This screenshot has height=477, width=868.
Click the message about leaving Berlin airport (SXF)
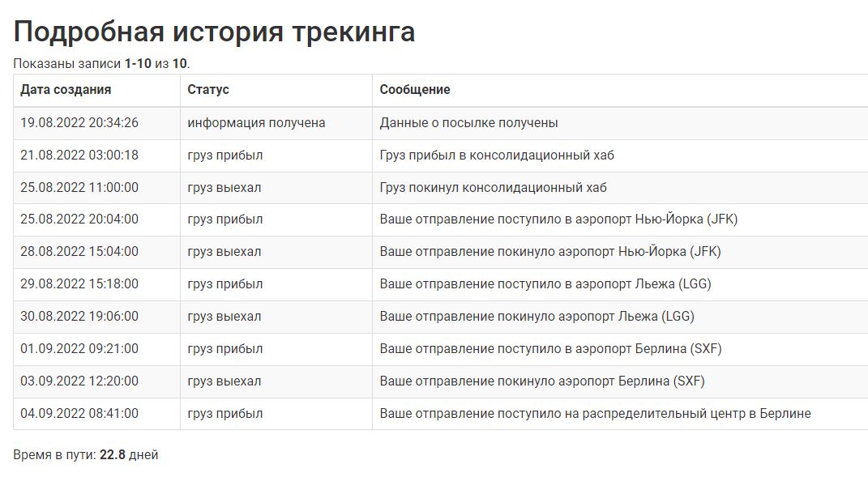(542, 381)
